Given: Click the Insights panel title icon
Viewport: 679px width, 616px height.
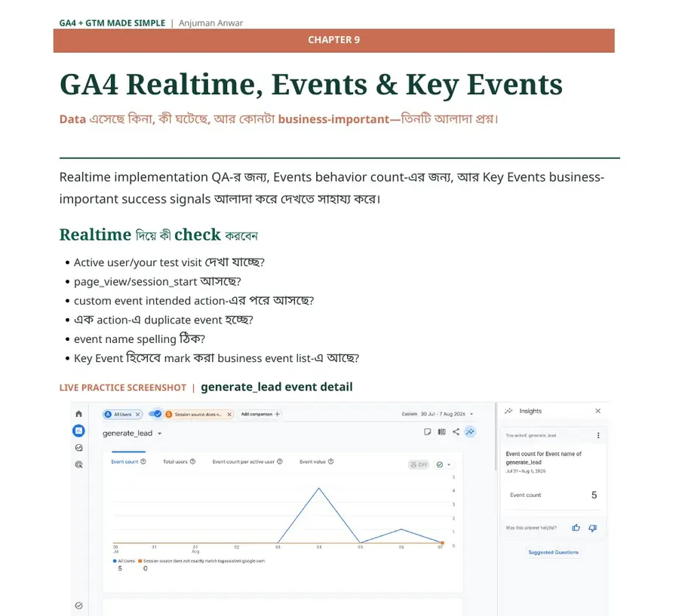Looking at the screenshot, I should (x=508, y=411).
